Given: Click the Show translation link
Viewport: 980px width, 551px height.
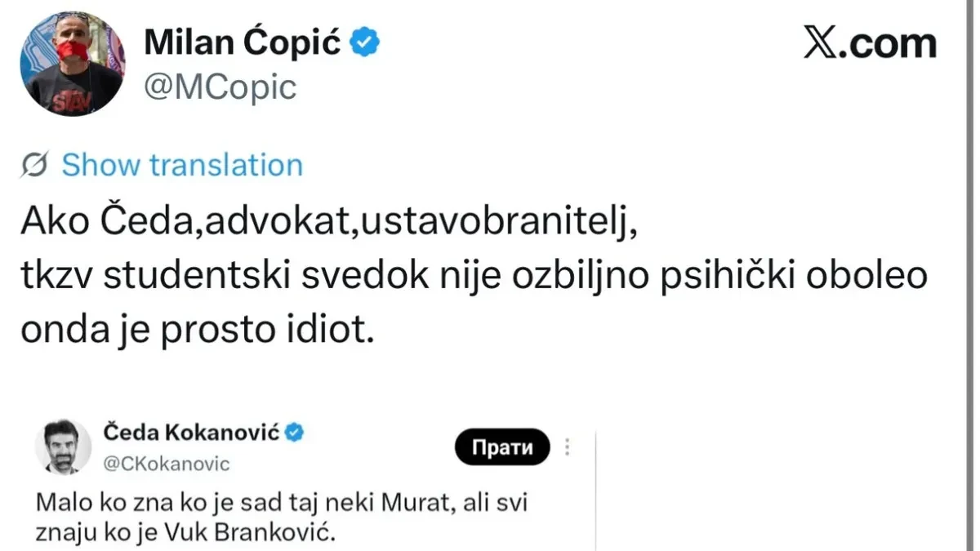Looking at the screenshot, I should [182, 165].
